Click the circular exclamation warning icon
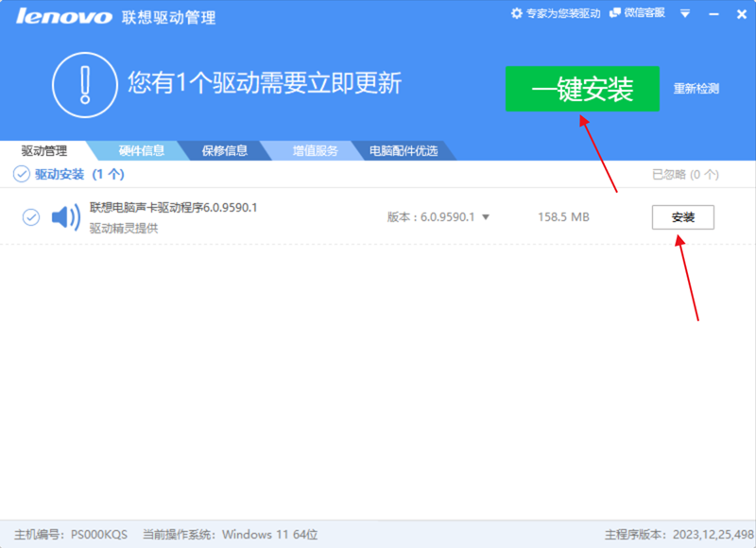This screenshot has width=756, height=548. (84, 84)
